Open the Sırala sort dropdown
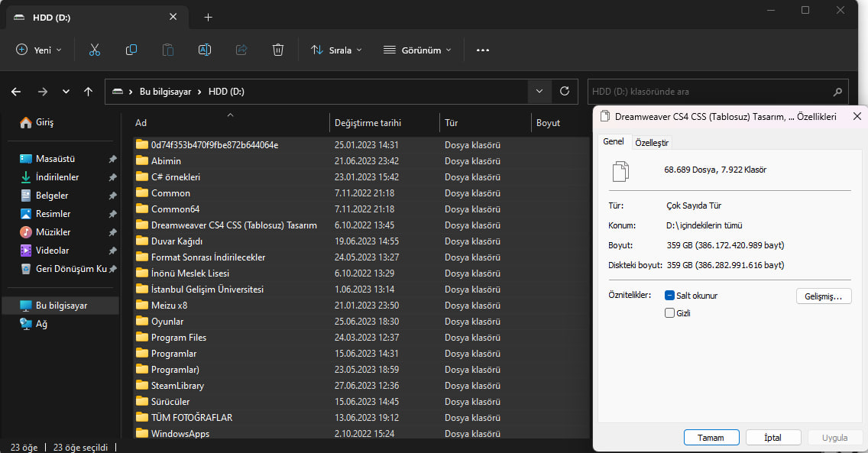 click(x=336, y=50)
